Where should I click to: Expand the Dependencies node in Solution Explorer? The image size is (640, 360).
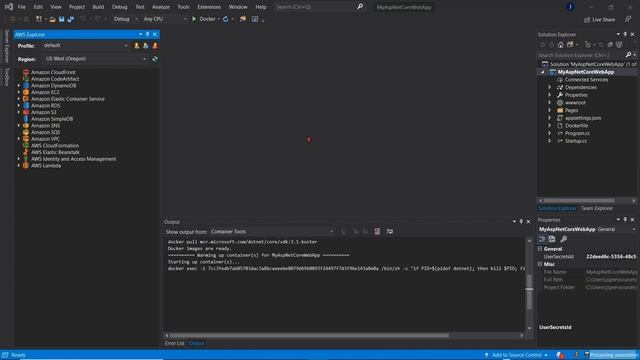click(549, 87)
